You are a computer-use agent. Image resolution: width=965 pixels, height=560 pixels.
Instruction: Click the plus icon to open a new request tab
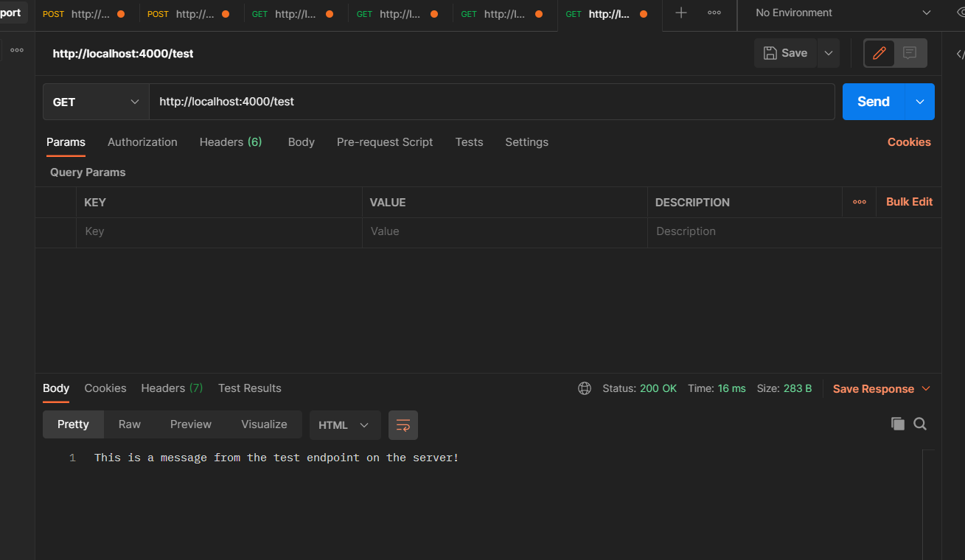point(680,12)
